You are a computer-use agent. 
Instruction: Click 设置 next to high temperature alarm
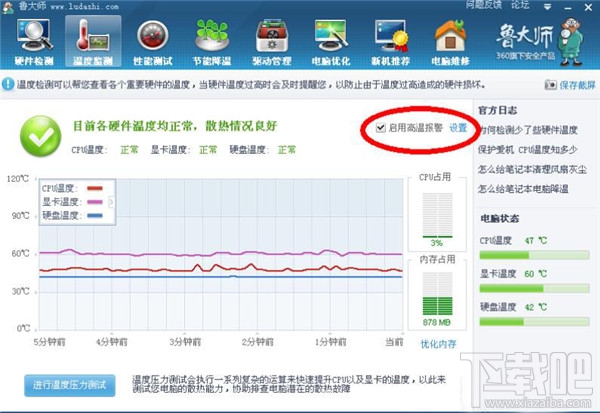(x=458, y=128)
